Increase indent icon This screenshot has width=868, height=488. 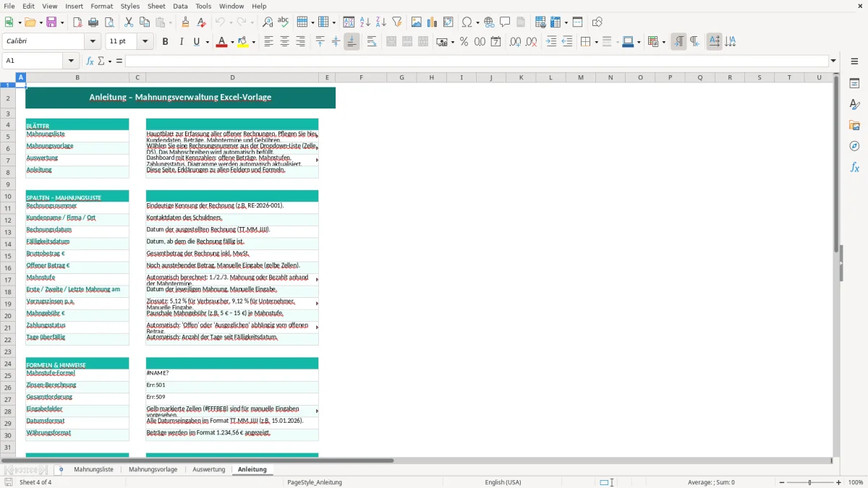[551, 42]
